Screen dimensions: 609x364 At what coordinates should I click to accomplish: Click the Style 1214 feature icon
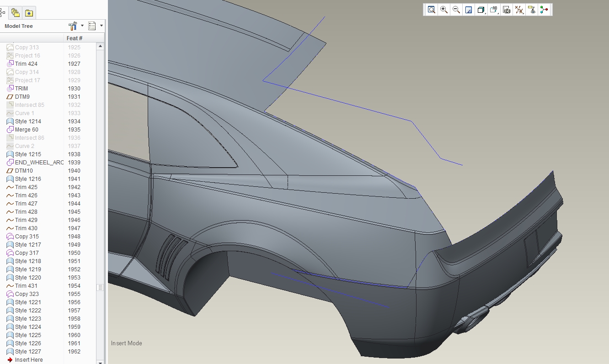(x=10, y=121)
